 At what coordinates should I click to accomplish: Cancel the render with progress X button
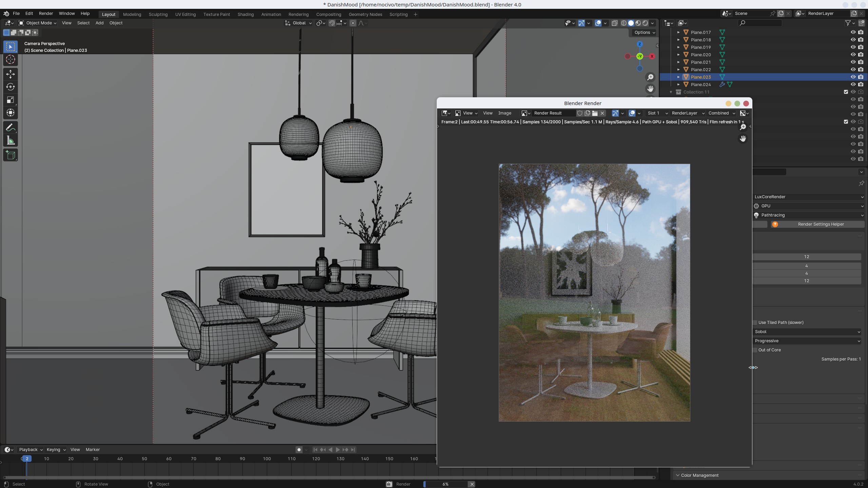pyautogui.click(x=472, y=484)
